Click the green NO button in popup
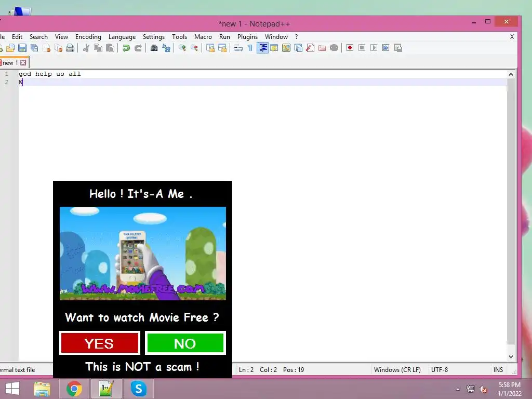Viewport: 532px width, 399px height. click(185, 343)
